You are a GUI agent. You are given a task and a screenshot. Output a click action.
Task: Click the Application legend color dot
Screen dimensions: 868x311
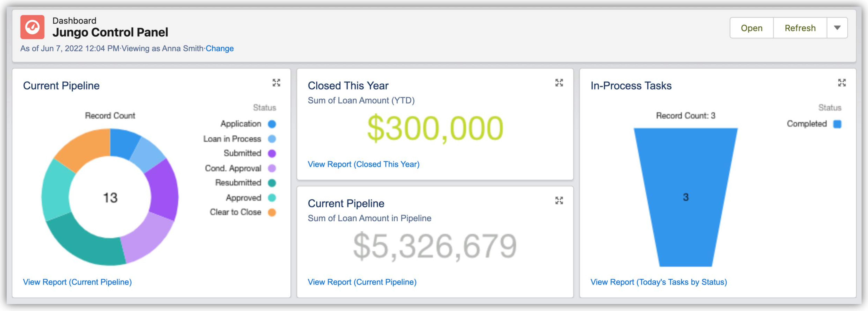click(272, 124)
